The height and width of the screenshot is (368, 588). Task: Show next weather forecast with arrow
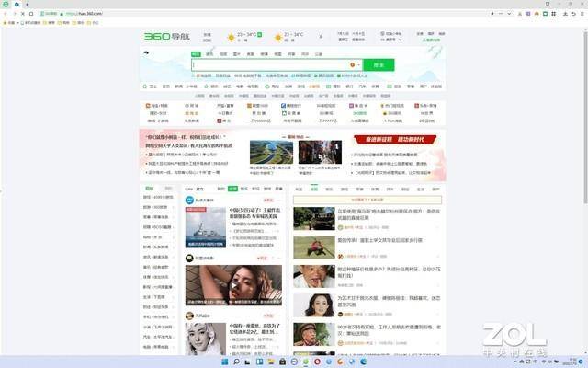(x=321, y=37)
